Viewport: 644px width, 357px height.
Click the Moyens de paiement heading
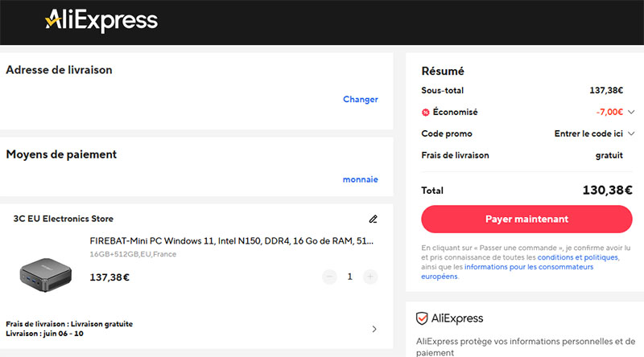[61, 154]
